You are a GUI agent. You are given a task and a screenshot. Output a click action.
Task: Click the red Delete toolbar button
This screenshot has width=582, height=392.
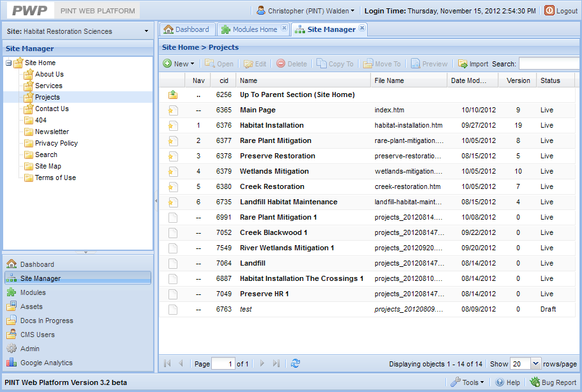[292, 63]
